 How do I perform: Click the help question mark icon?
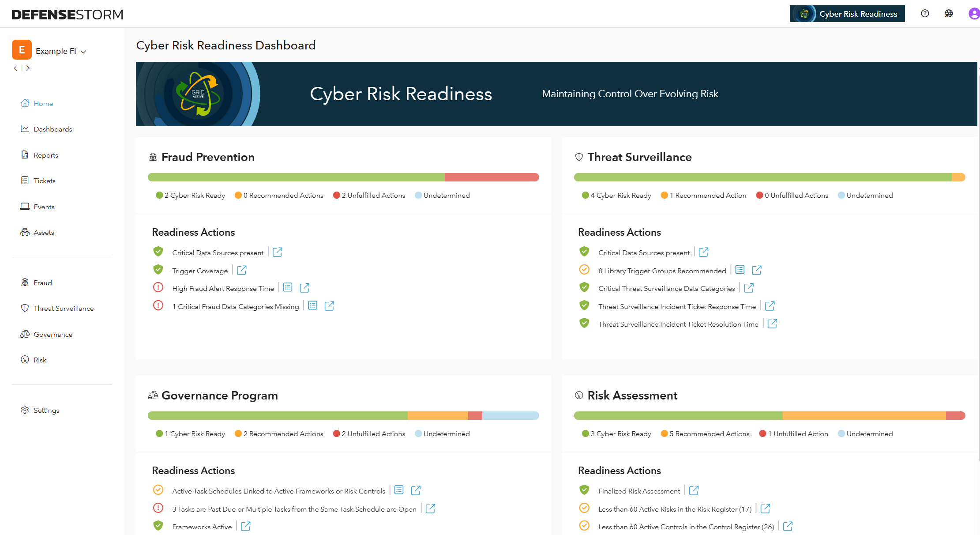pyautogui.click(x=925, y=14)
